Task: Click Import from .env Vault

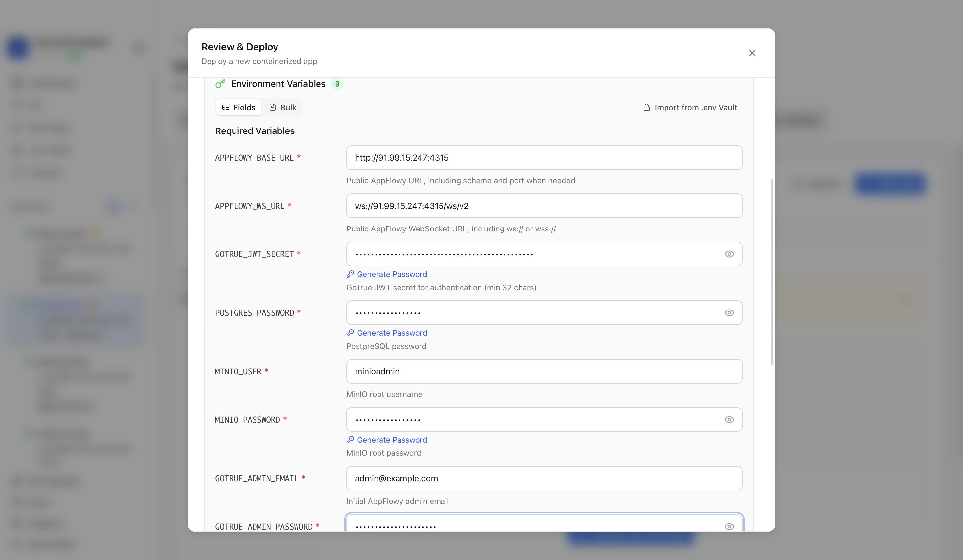Action: (690, 107)
